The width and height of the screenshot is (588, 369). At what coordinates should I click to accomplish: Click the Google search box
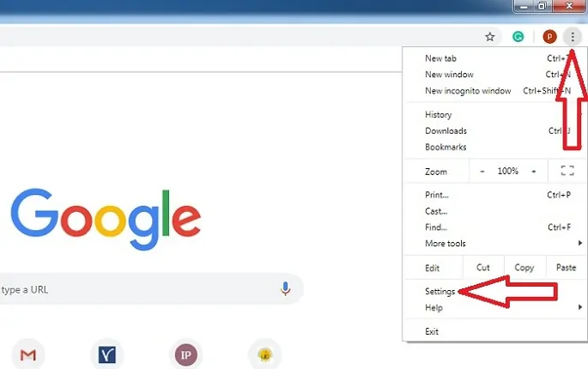pyautogui.click(x=150, y=289)
